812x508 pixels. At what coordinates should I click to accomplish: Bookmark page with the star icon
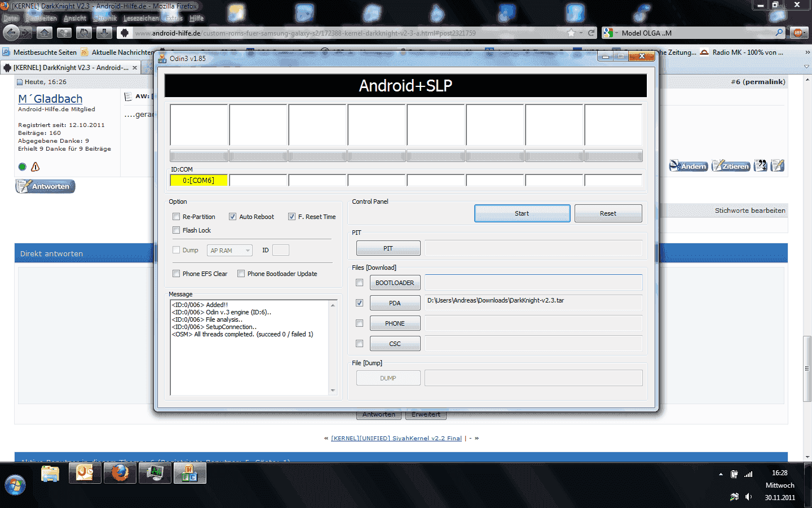pos(571,33)
